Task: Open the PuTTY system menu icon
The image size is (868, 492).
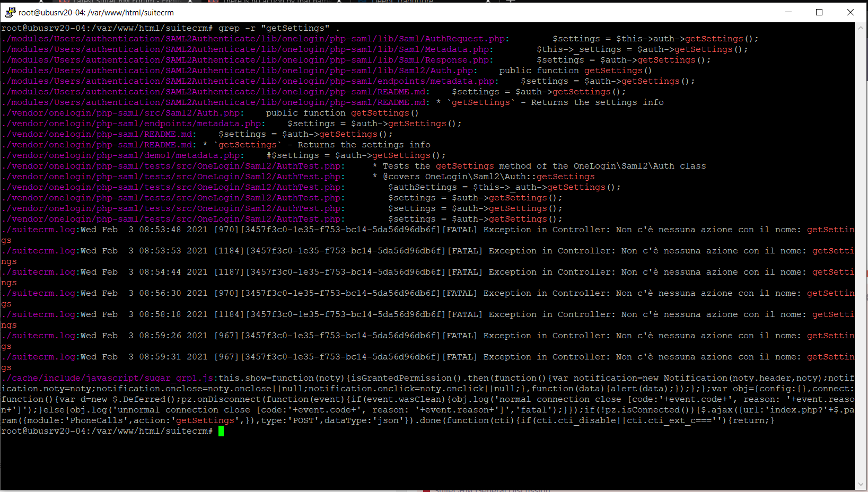Action: click(x=11, y=12)
